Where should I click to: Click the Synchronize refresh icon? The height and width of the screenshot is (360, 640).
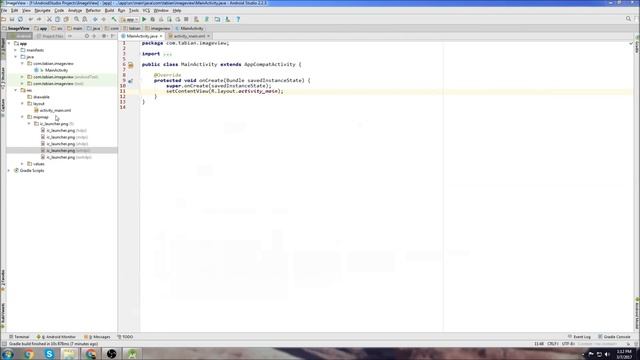click(x=20, y=19)
